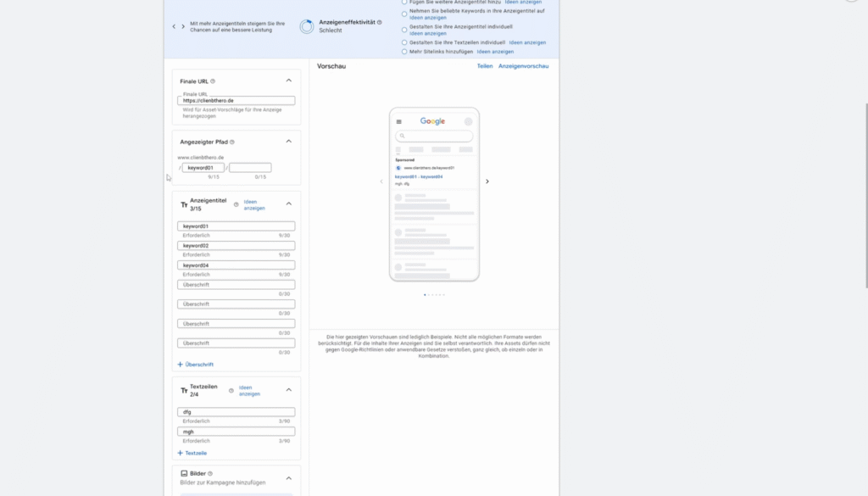Click search magnifier in phone preview
Viewport: 868px width, 496px height.
403,136
